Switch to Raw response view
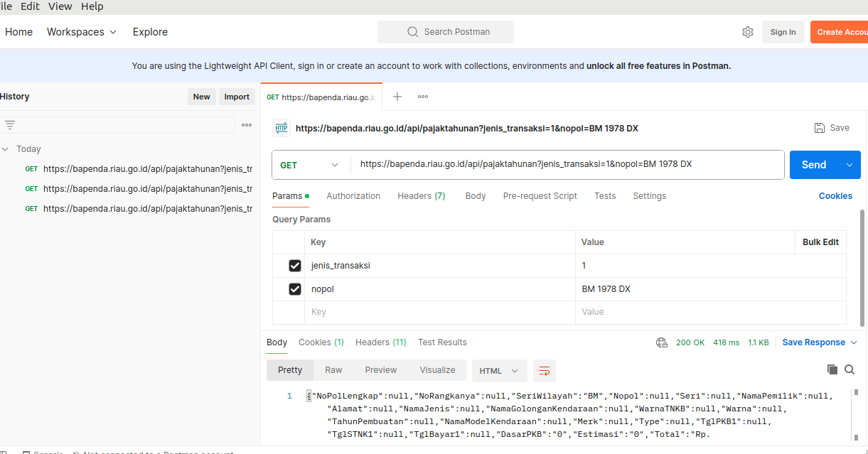This screenshot has height=454, width=868. pos(333,370)
